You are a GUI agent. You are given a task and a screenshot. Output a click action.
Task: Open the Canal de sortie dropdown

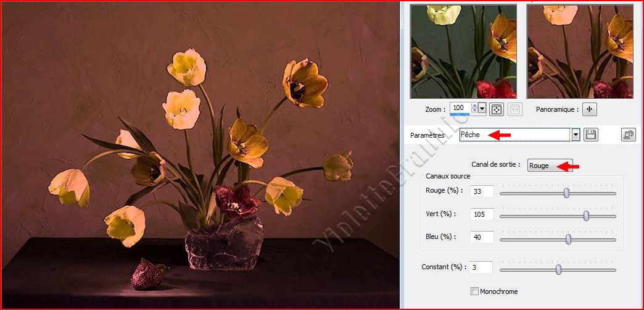coord(550,165)
